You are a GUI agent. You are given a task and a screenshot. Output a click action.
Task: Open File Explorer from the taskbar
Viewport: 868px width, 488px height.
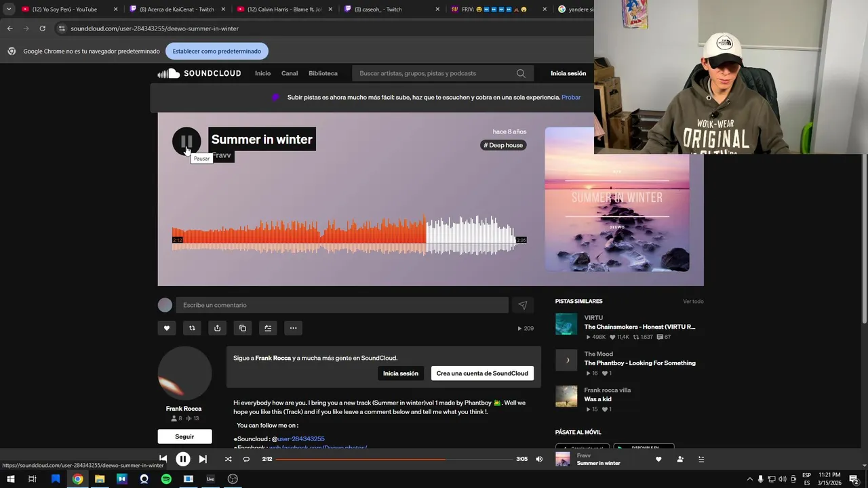[100, 479]
